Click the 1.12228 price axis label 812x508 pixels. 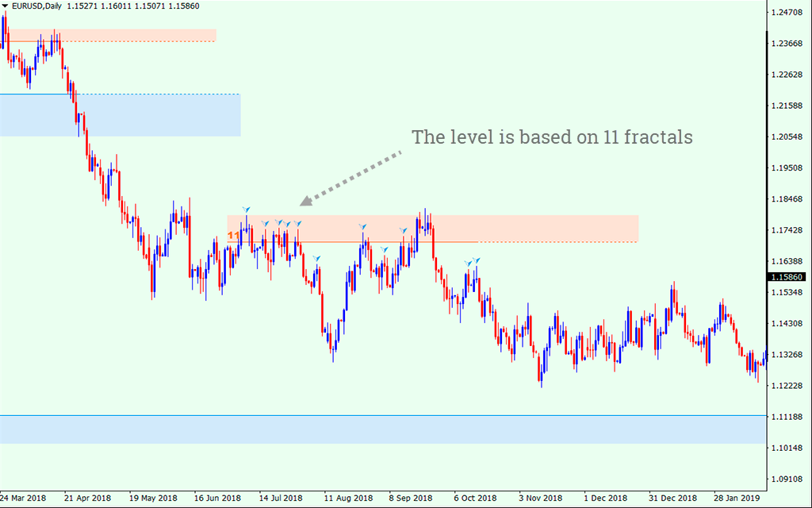787,386
